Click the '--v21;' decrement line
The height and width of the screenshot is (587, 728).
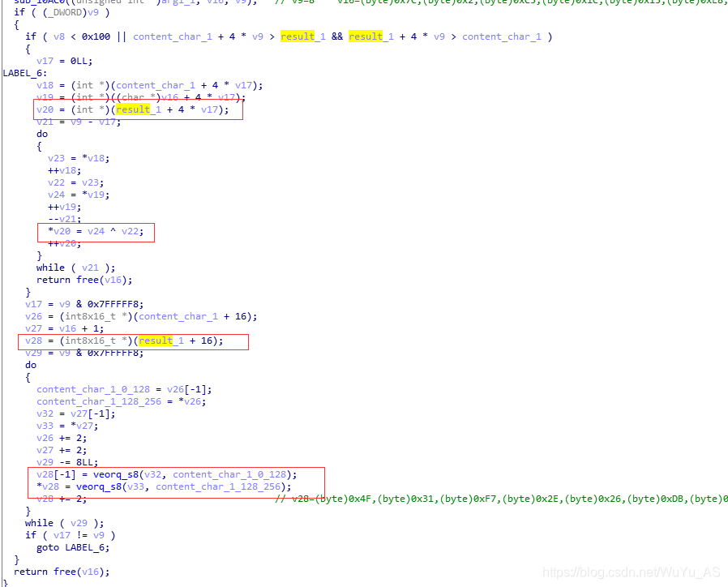(x=64, y=219)
